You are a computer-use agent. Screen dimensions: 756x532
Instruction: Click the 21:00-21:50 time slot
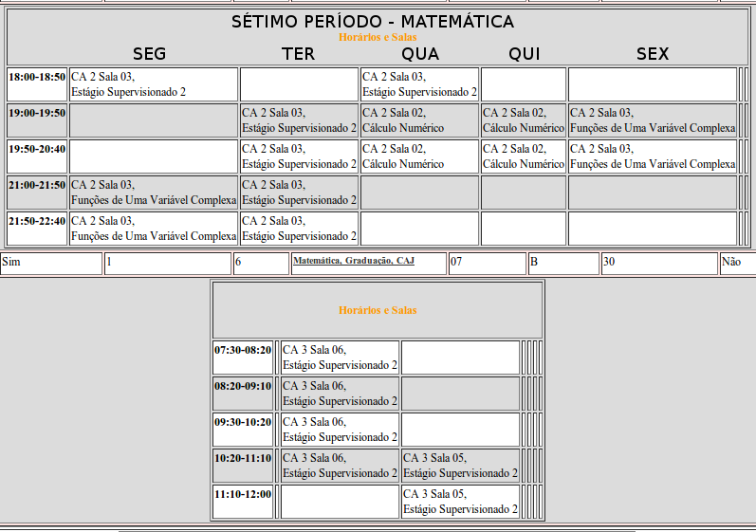(x=37, y=193)
